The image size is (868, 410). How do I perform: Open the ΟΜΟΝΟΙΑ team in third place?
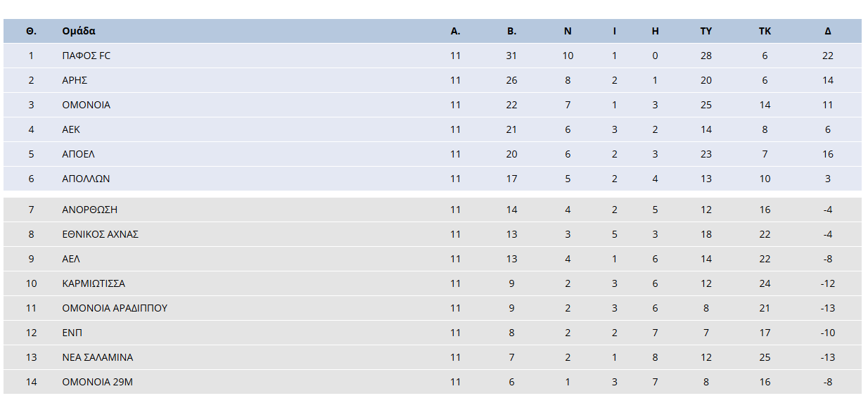point(86,105)
